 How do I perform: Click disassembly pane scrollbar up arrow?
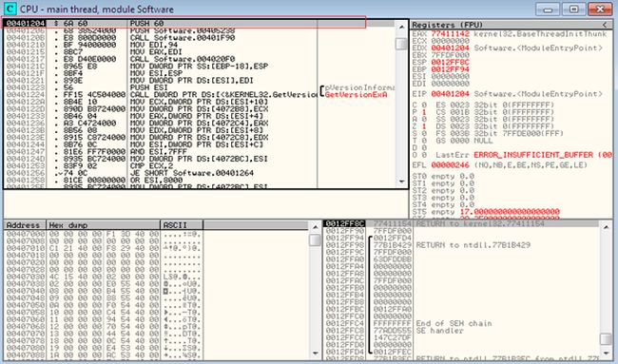[401, 27]
